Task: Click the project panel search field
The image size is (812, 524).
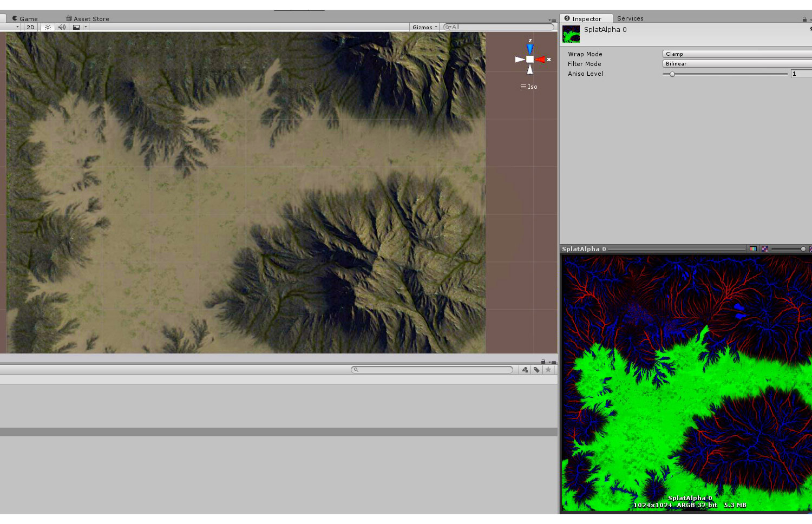Action: (x=432, y=370)
